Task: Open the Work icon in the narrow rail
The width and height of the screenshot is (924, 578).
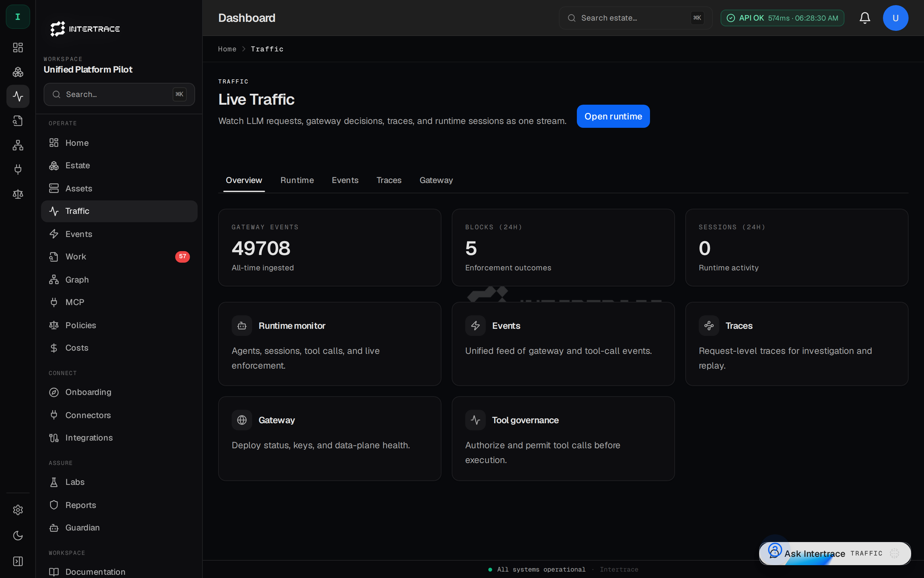Action: click(18, 121)
